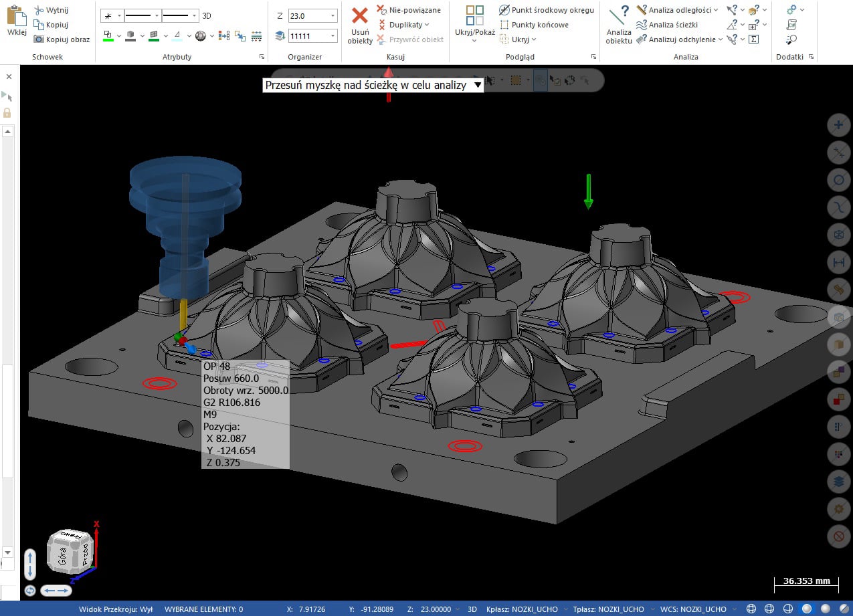Click the Kopiuj obraz camera icon
This screenshot has width=853, height=616.
click(x=39, y=39)
